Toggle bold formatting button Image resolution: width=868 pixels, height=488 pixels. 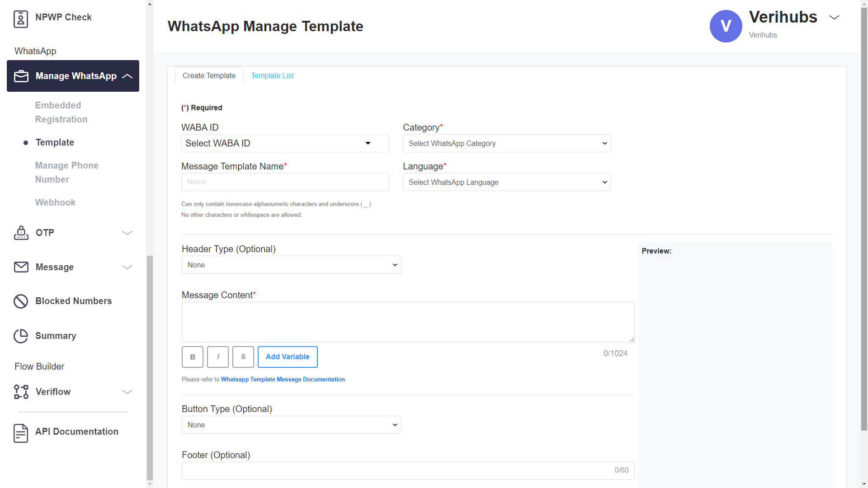[193, 357]
